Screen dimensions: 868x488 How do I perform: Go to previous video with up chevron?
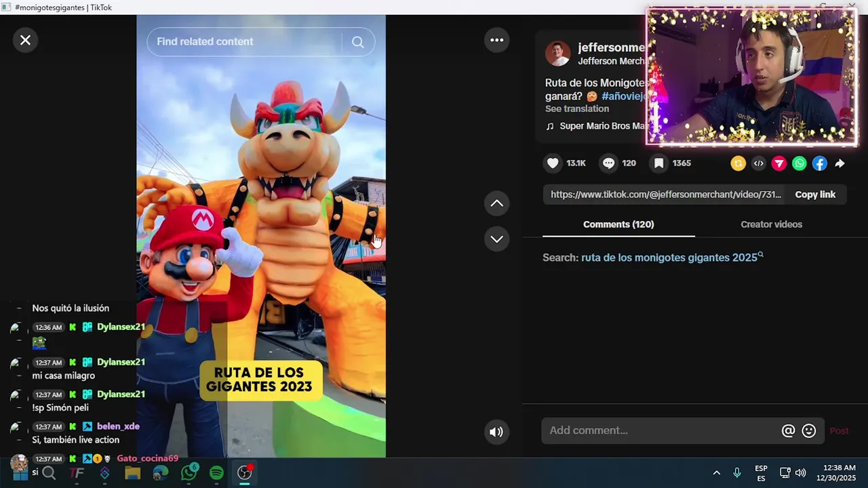[x=496, y=203]
